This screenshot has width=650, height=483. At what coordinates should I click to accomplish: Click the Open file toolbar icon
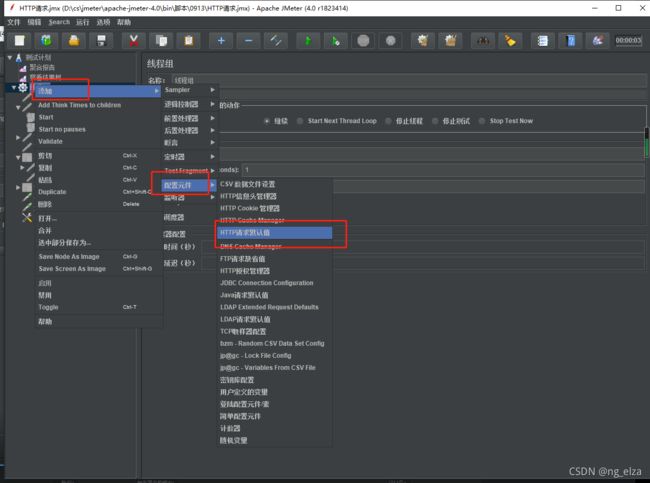[x=74, y=41]
